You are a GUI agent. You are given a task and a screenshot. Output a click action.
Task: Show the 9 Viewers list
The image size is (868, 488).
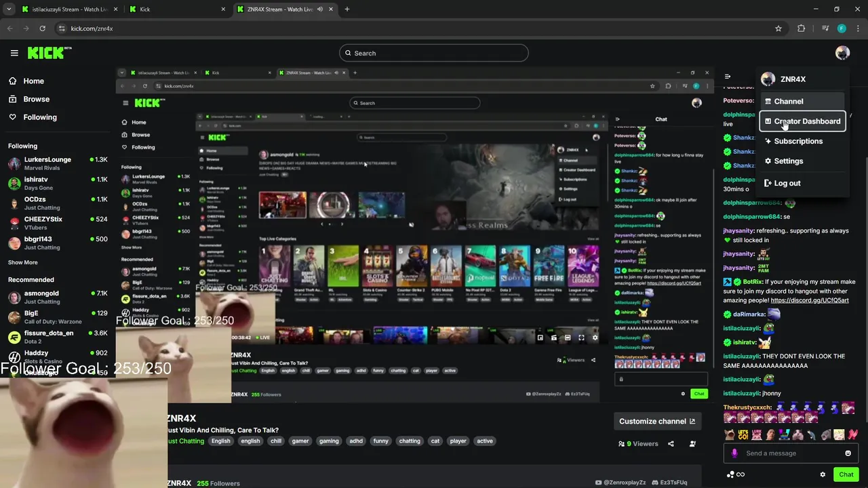click(x=638, y=444)
